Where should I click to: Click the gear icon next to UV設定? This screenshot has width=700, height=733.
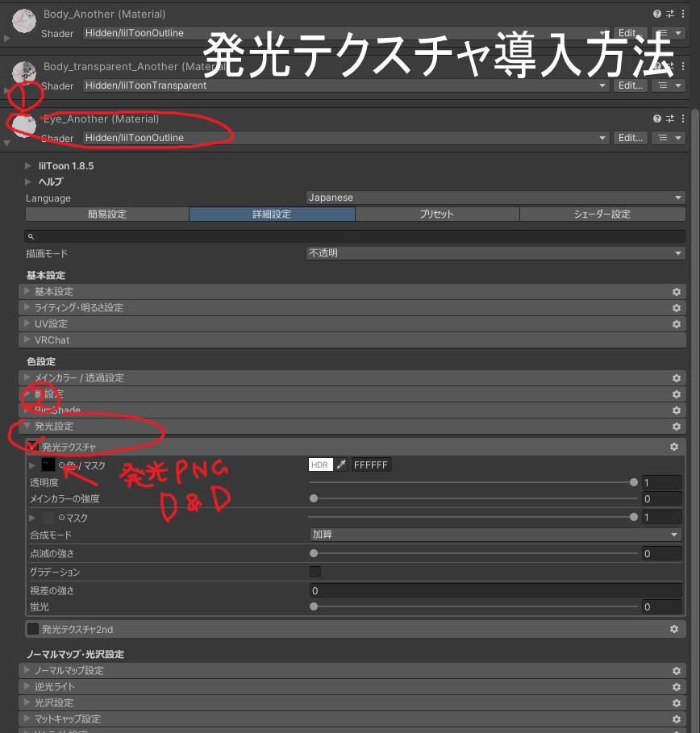click(x=677, y=323)
